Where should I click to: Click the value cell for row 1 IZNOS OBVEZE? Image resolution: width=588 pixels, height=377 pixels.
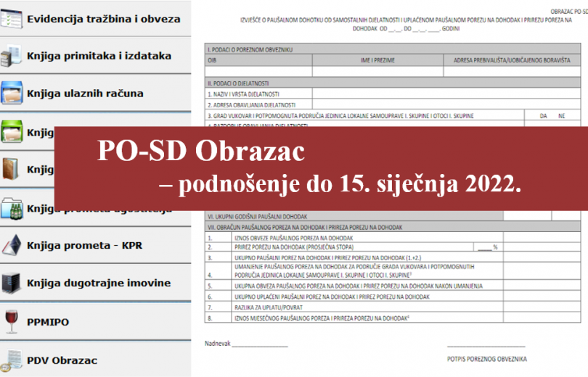[x=542, y=237]
